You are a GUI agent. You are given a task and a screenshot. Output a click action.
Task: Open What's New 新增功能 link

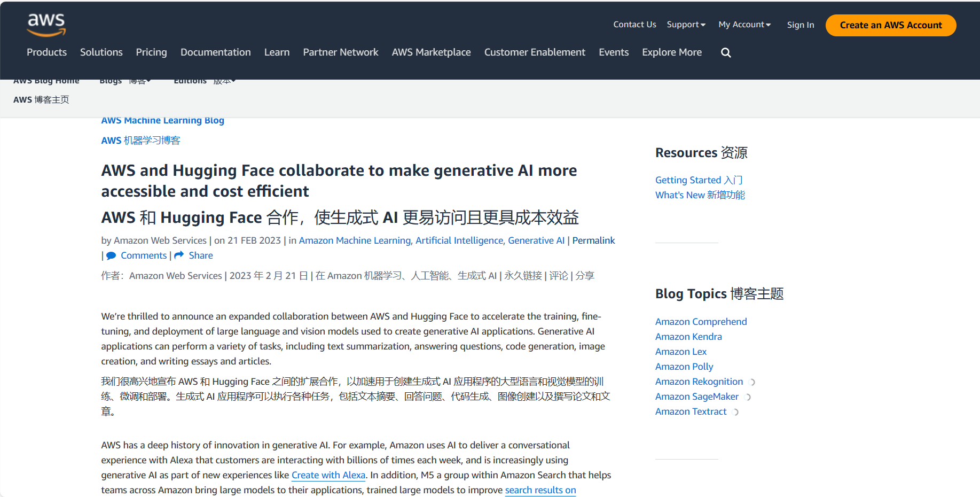[x=700, y=196]
